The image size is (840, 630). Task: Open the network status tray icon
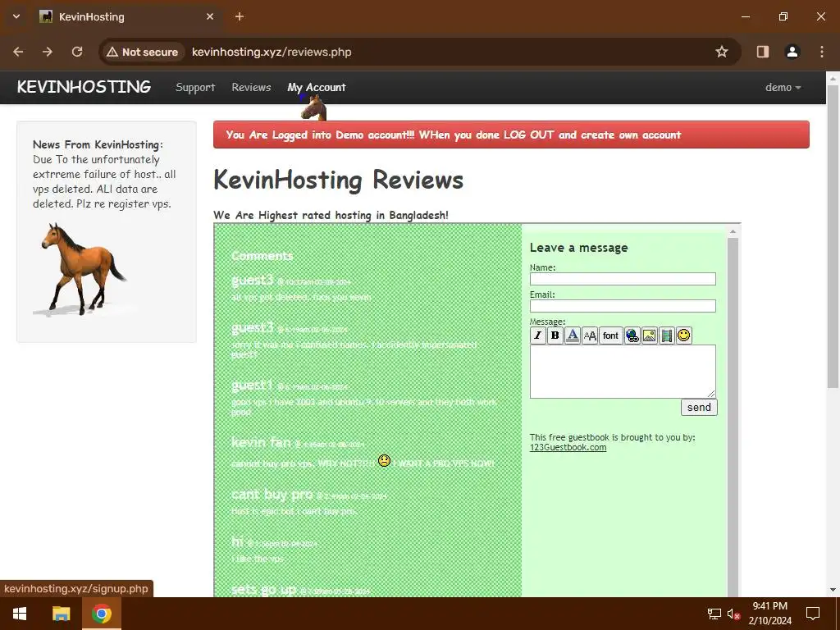(714, 614)
